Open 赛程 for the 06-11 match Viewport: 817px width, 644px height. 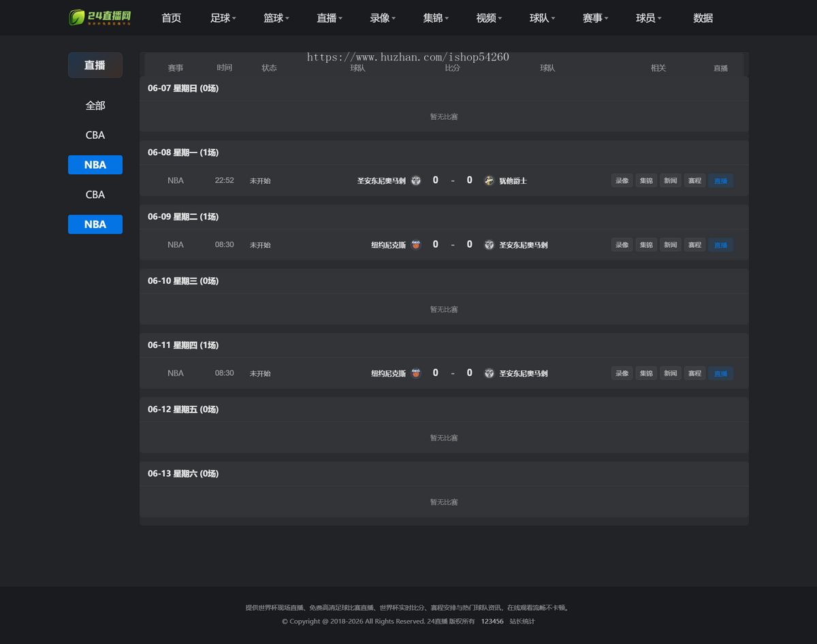pos(694,373)
